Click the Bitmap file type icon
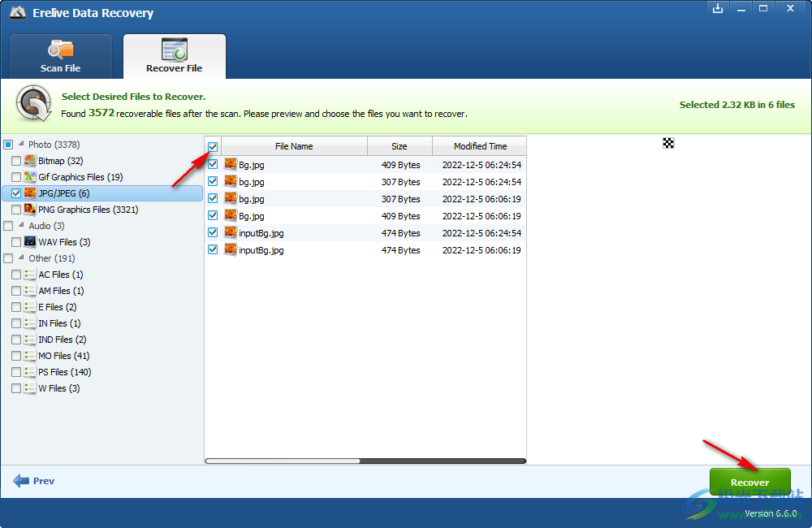Screen dimensions: 812x528 [30, 161]
